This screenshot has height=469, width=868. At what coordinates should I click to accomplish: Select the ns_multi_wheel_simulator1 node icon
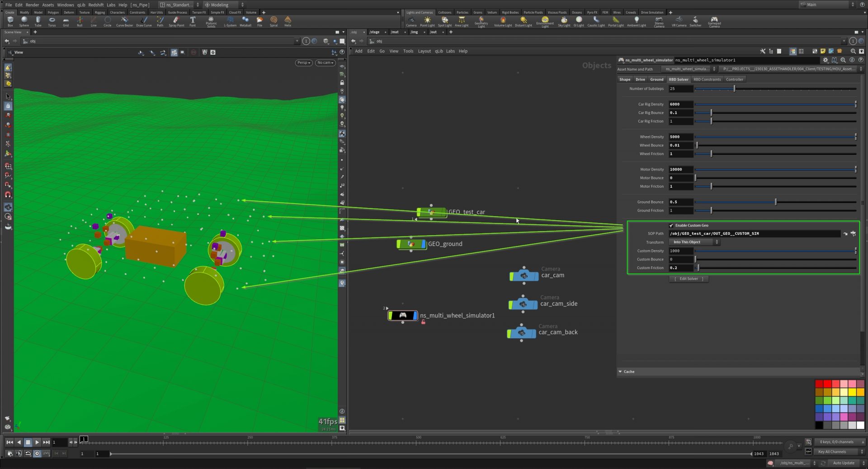pyautogui.click(x=402, y=315)
